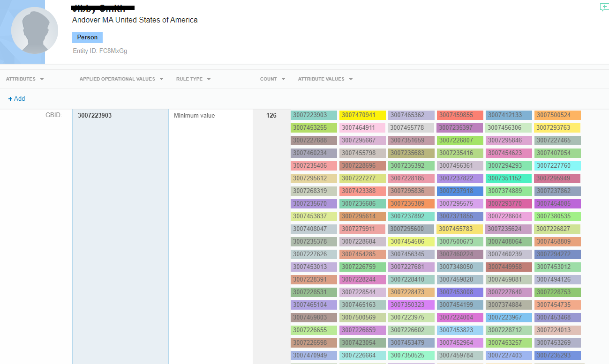This screenshot has width=609, height=364.
Task: Select the swatch labeled 3007294272
Action: (557, 254)
